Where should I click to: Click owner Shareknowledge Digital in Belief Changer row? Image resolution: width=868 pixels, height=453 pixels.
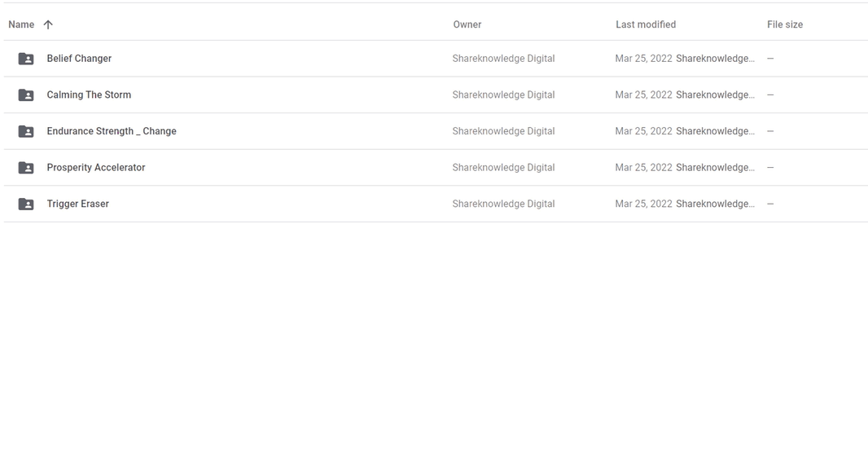pos(503,59)
